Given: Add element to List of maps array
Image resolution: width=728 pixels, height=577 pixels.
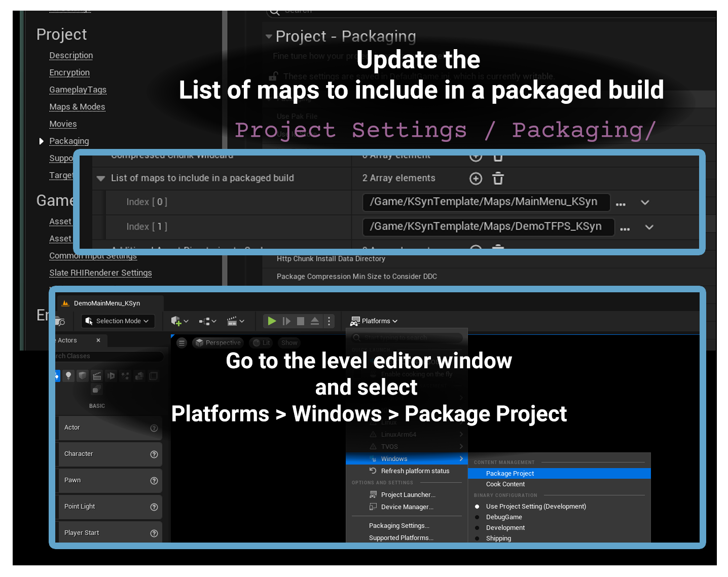Looking at the screenshot, I should coord(476,178).
